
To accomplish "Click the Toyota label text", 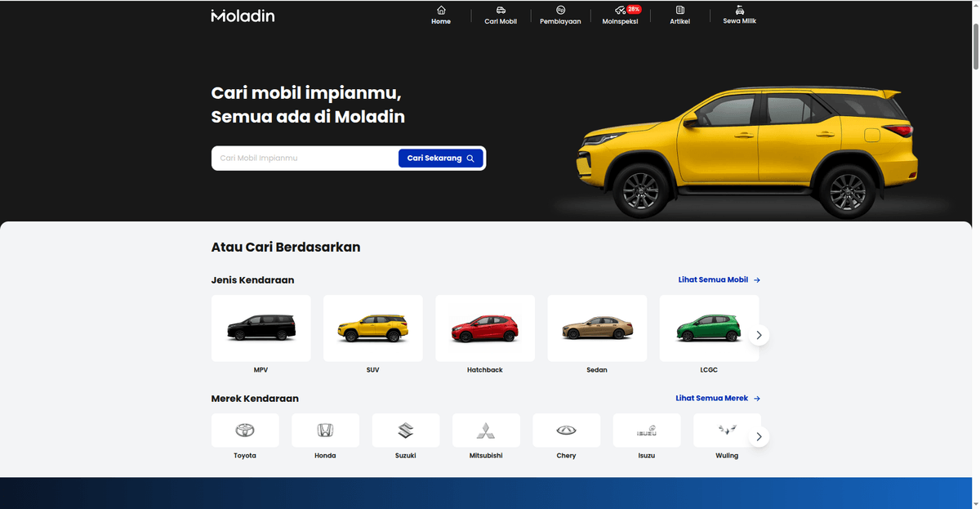I will [x=245, y=456].
